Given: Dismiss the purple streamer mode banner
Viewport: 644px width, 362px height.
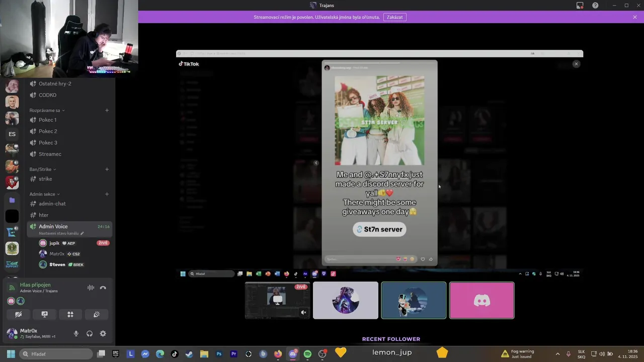Looking at the screenshot, I should (635, 17).
